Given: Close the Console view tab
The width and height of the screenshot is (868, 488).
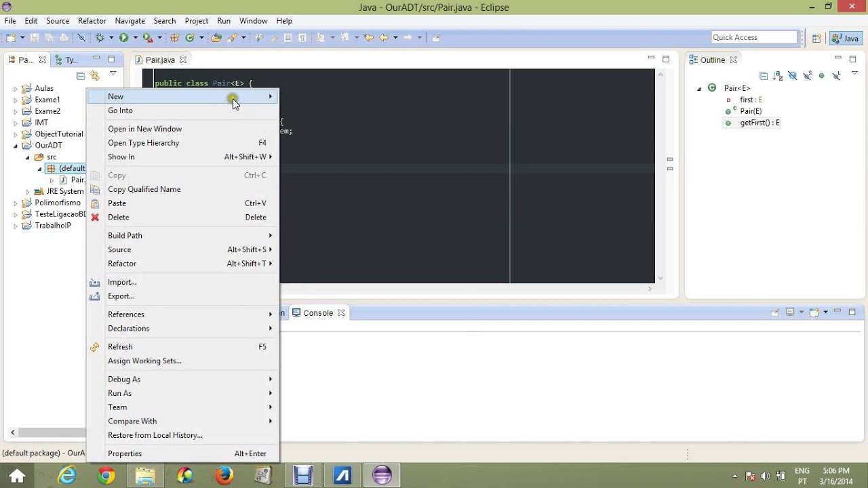Looking at the screenshot, I should [x=341, y=313].
